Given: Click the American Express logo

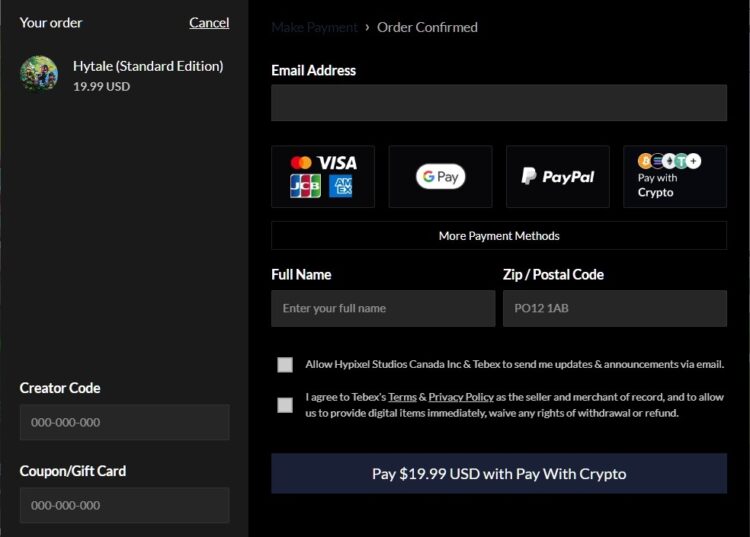Looking at the screenshot, I should tap(340, 186).
